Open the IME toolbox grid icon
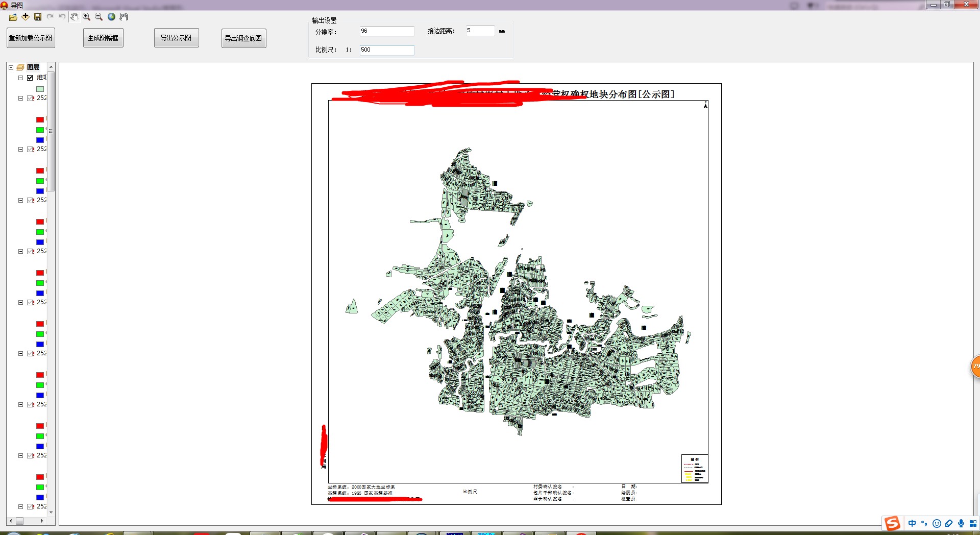The height and width of the screenshot is (535, 980). pos(973,523)
